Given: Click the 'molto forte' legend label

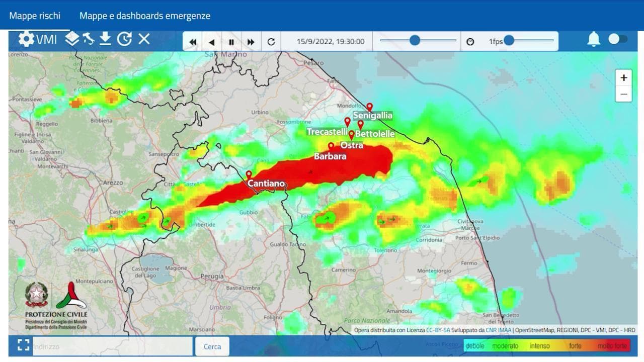Looking at the screenshot, I should point(612,346).
